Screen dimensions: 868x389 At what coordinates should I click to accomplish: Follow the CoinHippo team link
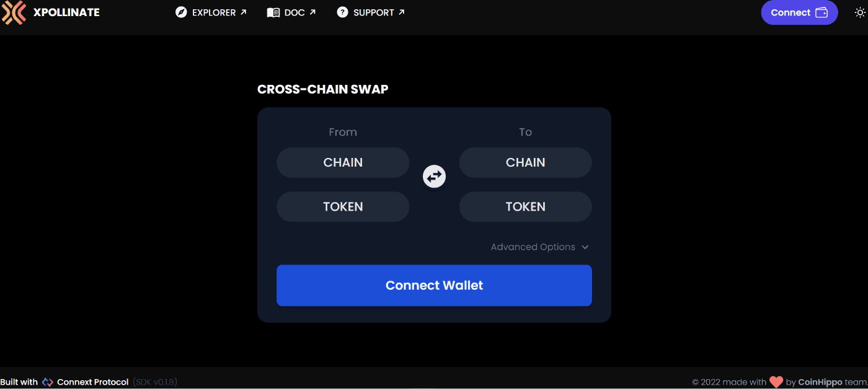click(x=821, y=382)
